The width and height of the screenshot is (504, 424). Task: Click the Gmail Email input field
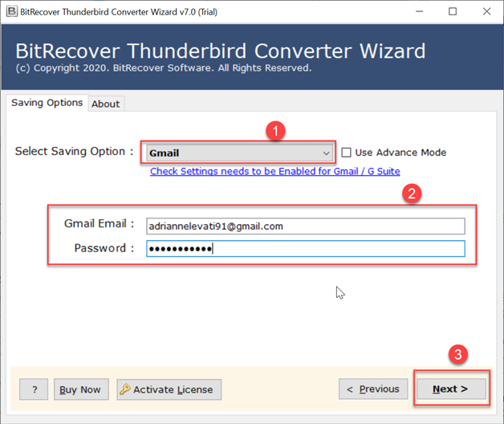point(305,226)
